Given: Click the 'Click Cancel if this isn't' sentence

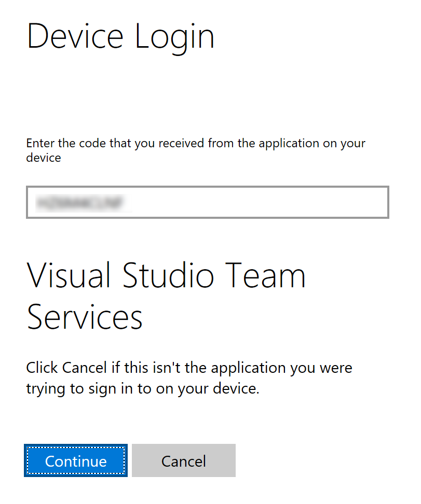Looking at the screenshot, I should pos(189,368).
